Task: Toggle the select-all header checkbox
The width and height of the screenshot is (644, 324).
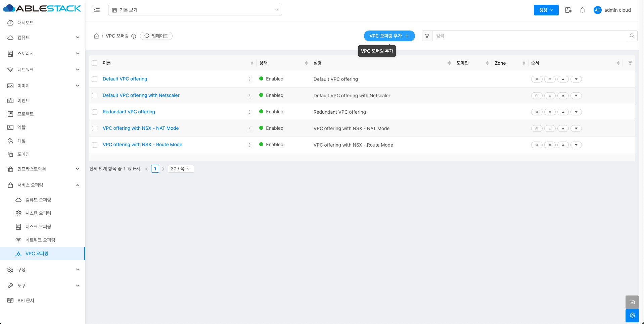Action: point(95,63)
